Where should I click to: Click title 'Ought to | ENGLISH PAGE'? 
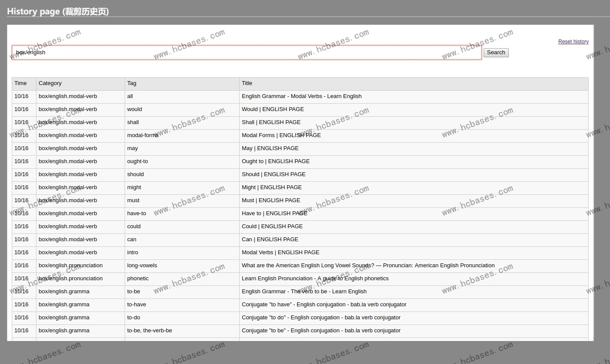[x=276, y=161]
